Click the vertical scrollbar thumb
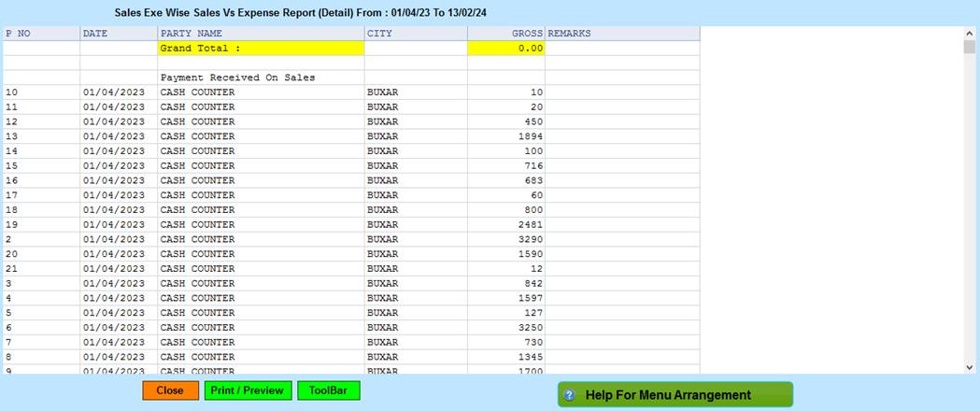Viewport: 980px width, 411px height. (969, 48)
